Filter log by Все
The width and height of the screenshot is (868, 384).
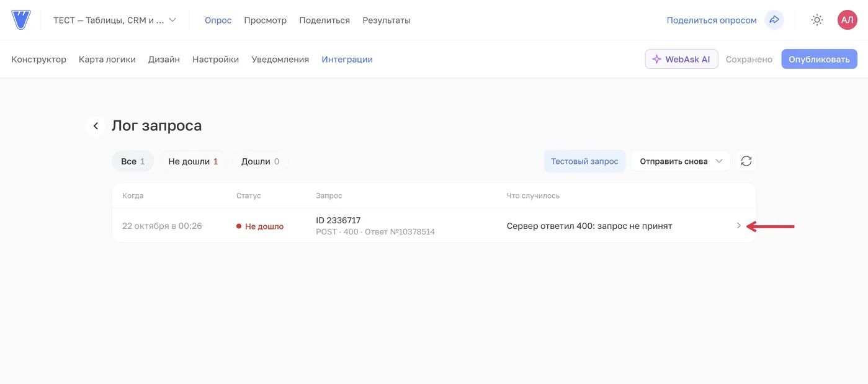[x=133, y=161]
